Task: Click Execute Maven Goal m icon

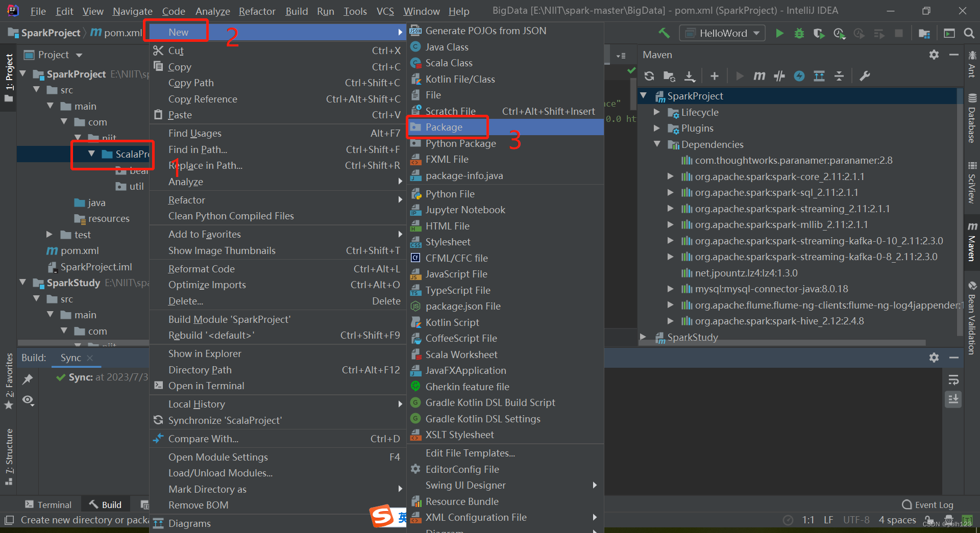Action: [x=759, y=76]
